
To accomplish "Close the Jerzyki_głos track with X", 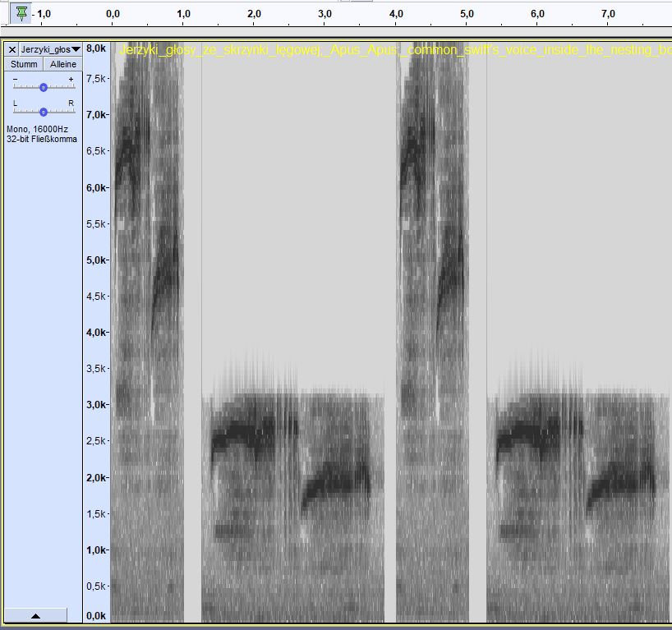I will tap(12, 49).
